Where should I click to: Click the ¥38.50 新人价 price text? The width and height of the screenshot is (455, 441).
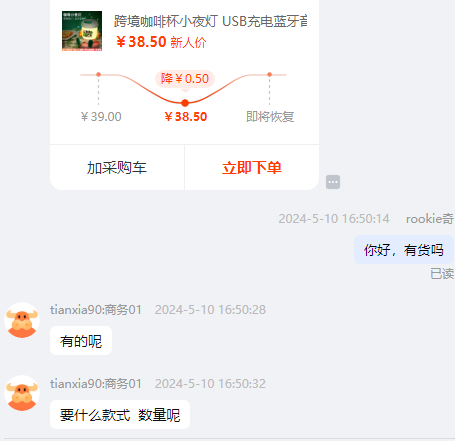click(161, 42)
